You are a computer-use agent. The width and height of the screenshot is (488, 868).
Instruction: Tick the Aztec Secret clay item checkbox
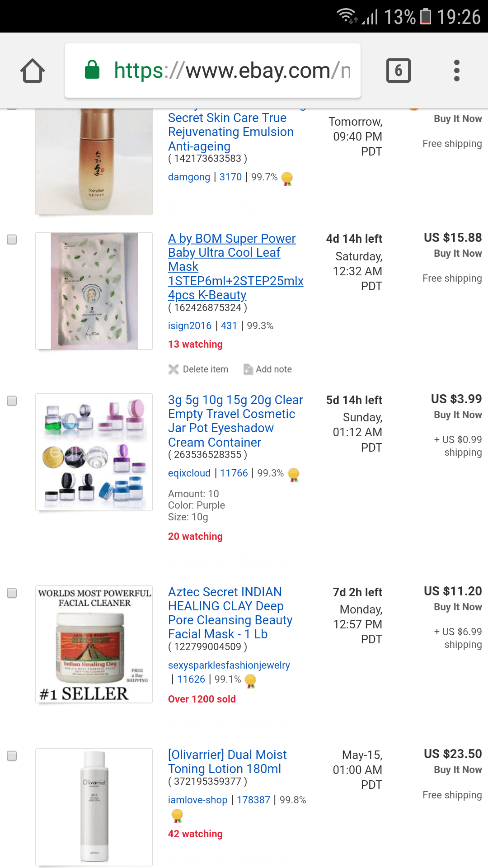point(12,593)
